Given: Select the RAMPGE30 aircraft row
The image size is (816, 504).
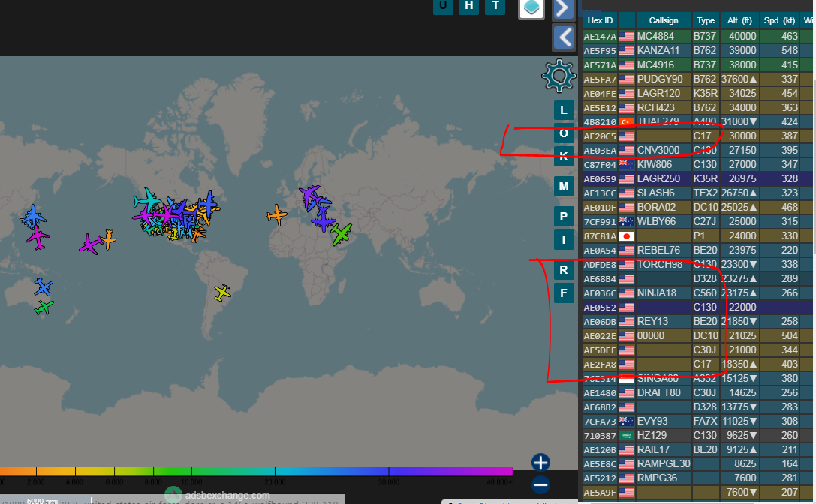Looking at the screenshot, I should tap(697, 464).
